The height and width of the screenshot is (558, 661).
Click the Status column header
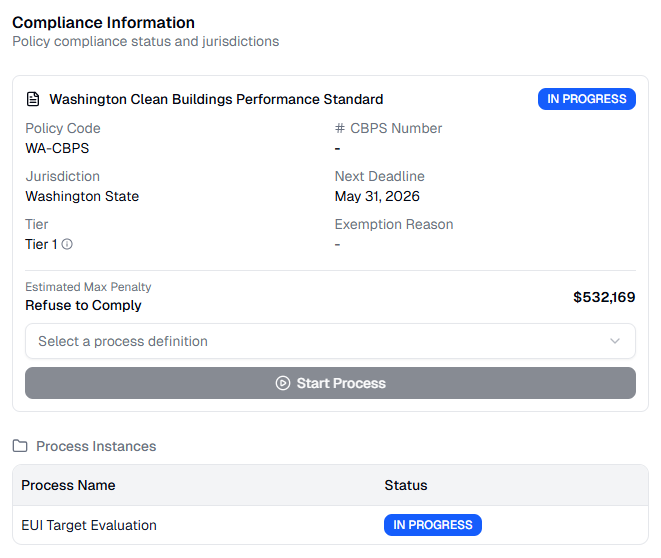[x=405, y=485]
